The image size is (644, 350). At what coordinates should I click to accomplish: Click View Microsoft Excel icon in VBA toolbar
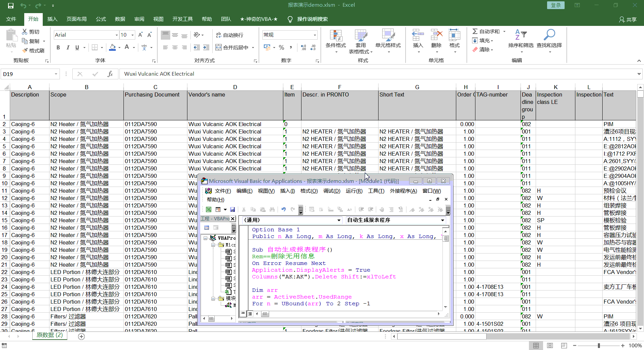209,209
